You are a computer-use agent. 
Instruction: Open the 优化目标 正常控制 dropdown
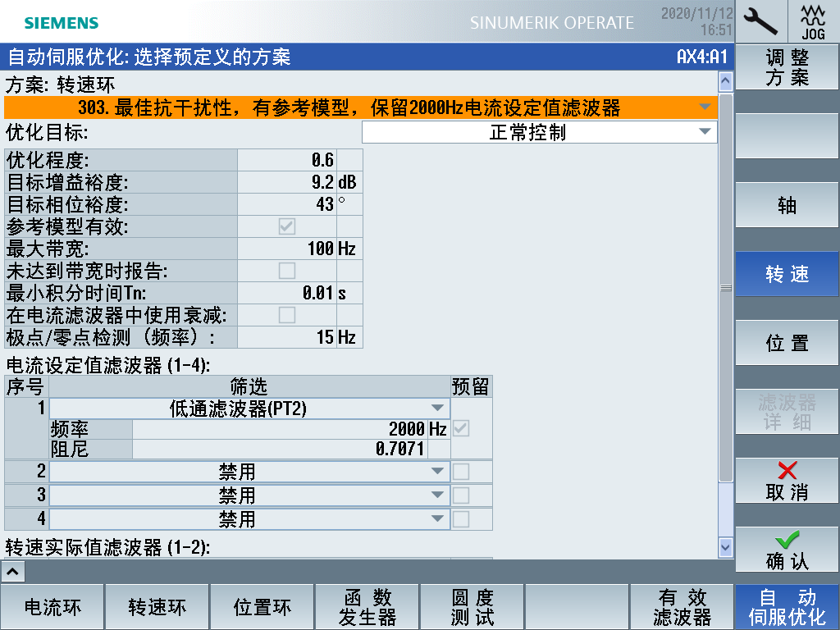tap(540, 132)
